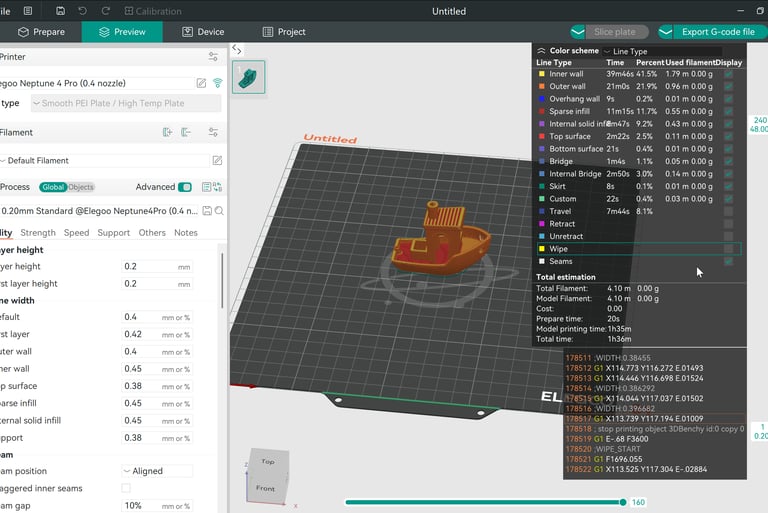Open the Speed settings tab
The height and width of the screenshot is (513, 768).
coord(76,233)
